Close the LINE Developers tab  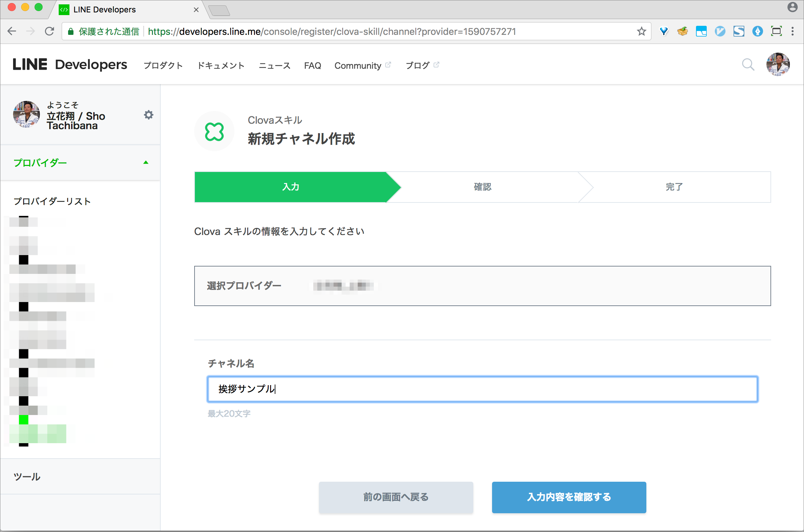coord(196,10)
